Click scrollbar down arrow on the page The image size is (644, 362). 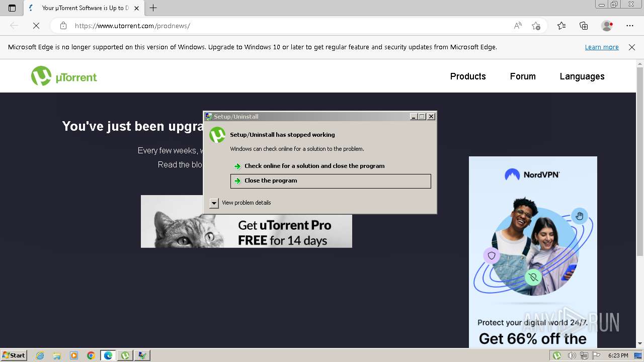[x=640, y=344]
